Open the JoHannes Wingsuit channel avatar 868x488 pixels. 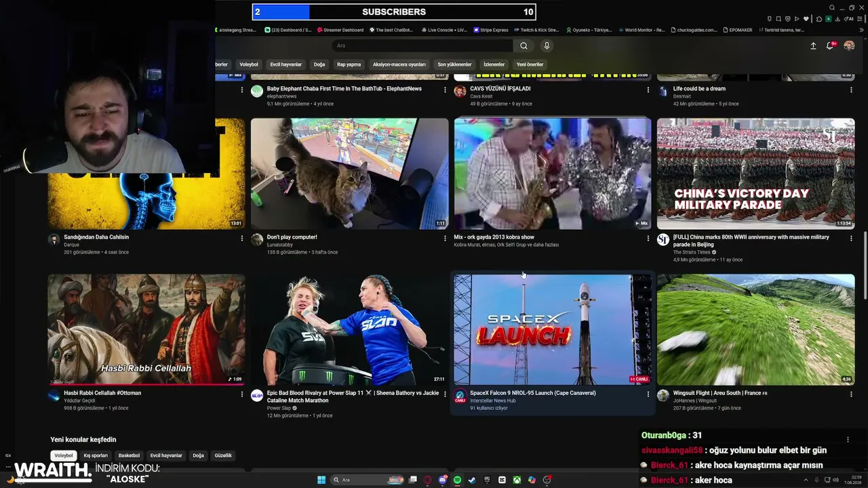663,396
